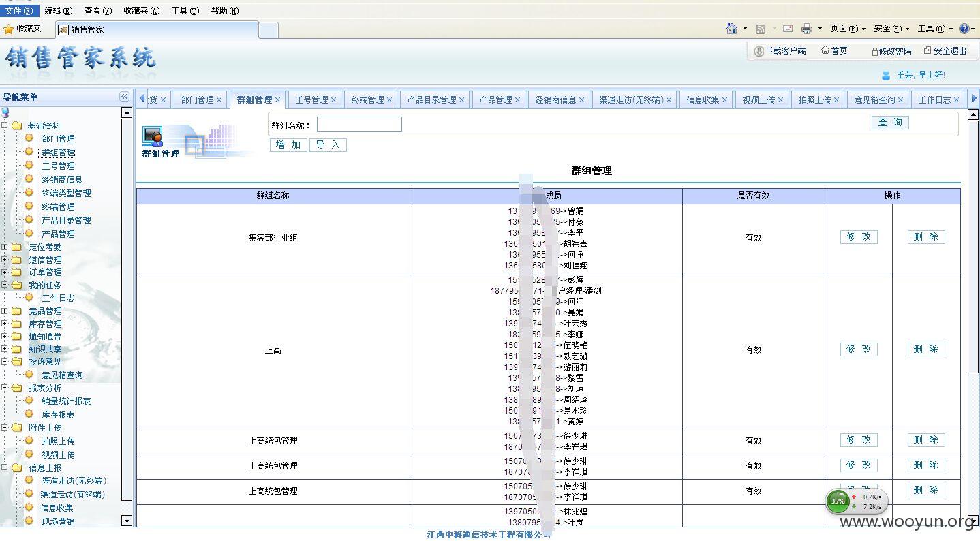Click the 35% network speed floating widget

click(857, 501)
